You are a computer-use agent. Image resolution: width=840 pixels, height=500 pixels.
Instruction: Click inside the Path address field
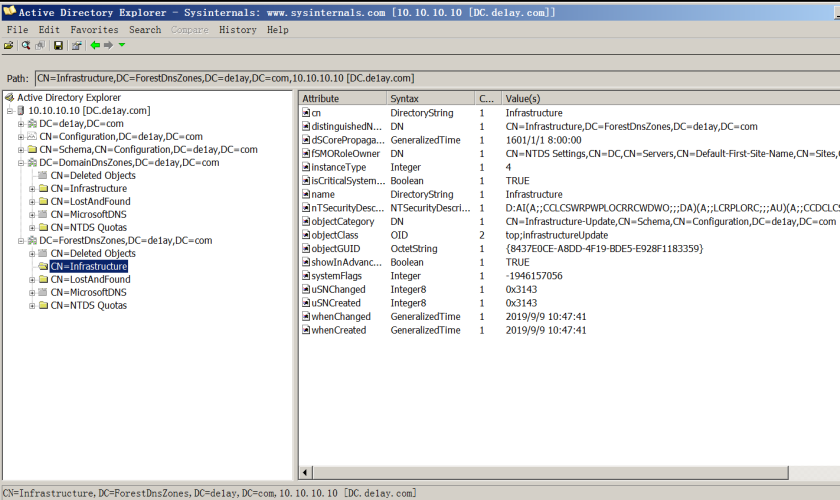[437, 78]
